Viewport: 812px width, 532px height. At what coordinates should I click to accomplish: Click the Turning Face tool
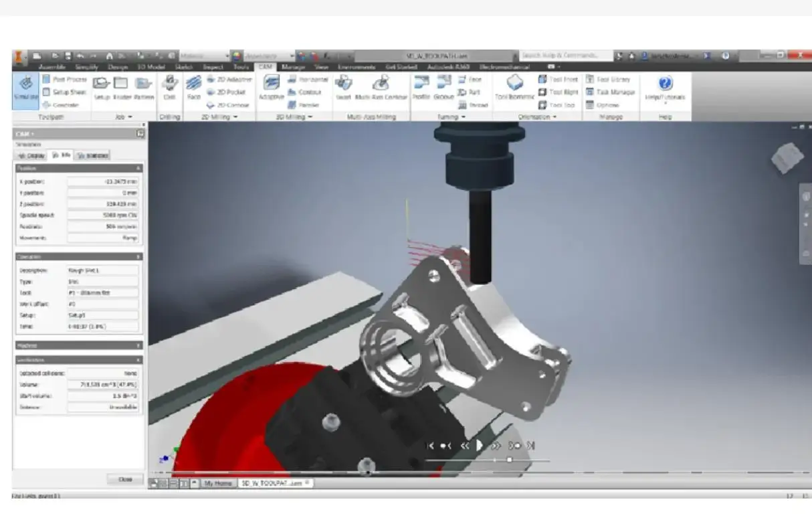470,80
